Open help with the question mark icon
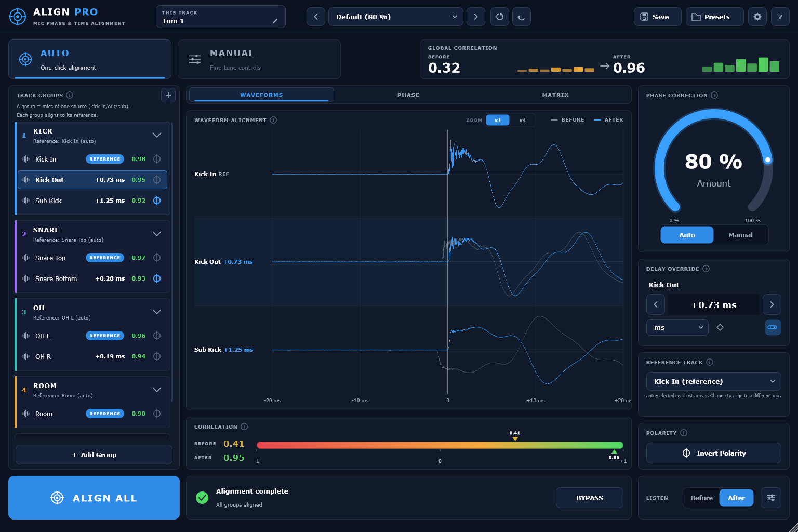This screenshot has width=798, height=532. (x=780, y=17)
